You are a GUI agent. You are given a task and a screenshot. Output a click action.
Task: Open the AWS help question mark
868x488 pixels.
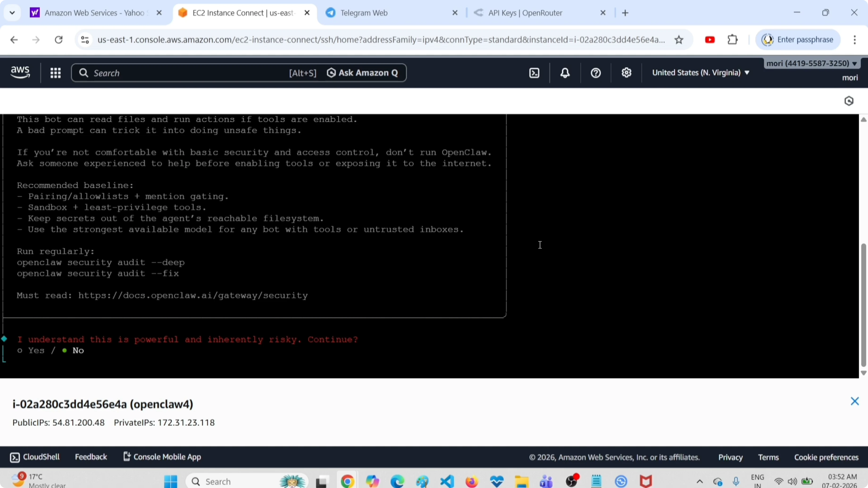596,73
